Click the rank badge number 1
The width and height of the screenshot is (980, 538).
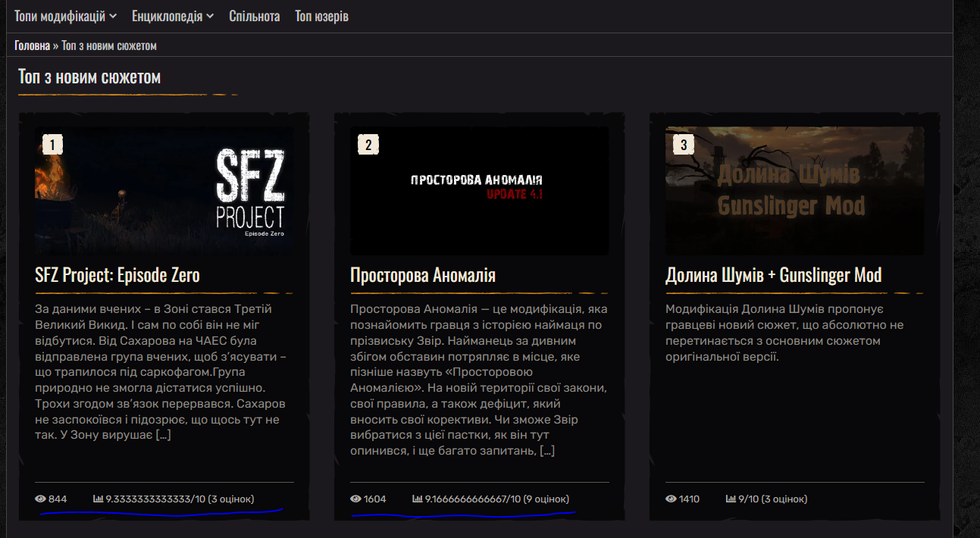click(52, 144)
